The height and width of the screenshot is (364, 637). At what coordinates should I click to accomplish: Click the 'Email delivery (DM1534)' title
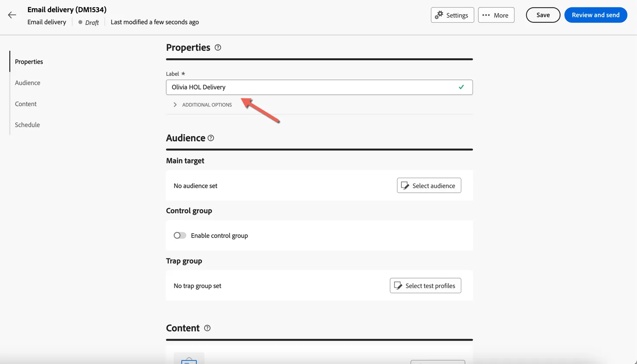click(67, 9)
